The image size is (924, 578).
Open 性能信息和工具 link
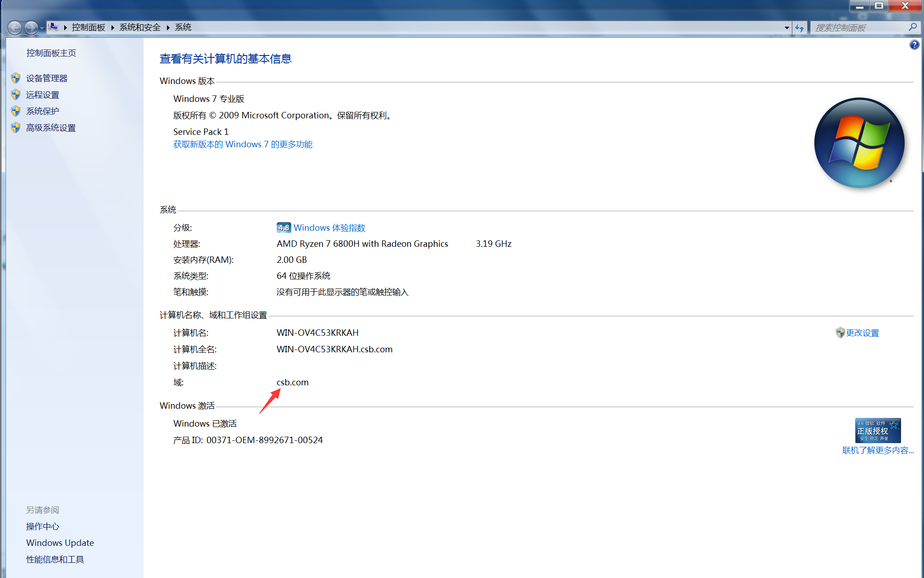pyautogui.click(x=55, y=560)
